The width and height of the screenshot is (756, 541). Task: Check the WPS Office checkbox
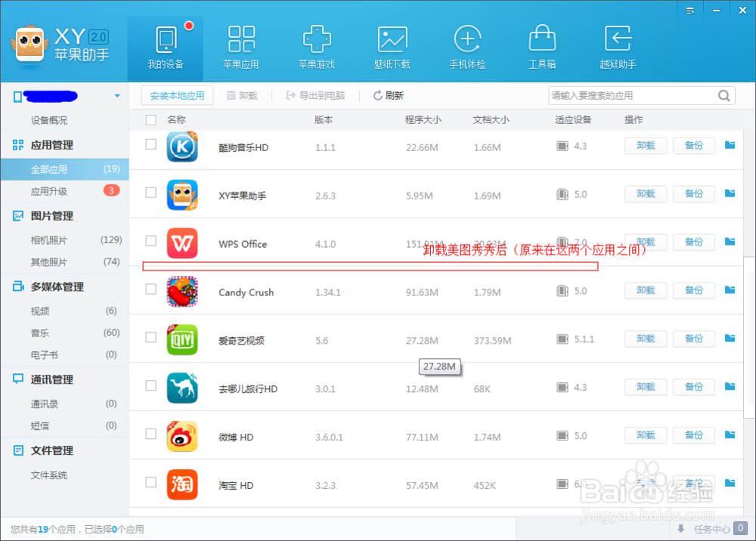(x=151, y=240)
